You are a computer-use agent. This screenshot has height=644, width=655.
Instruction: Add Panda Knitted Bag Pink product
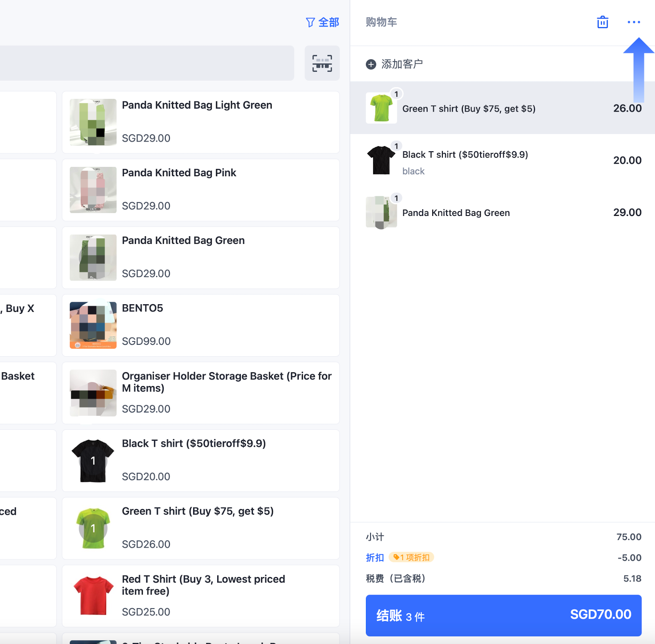coord(201,190)
